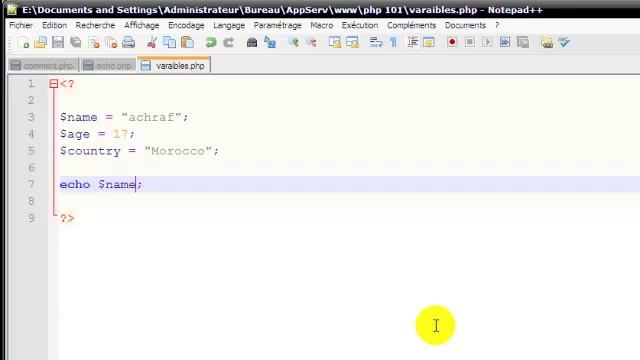Click the Redo toolbar icon
The image size is (640, 360).
click(228, 42)
